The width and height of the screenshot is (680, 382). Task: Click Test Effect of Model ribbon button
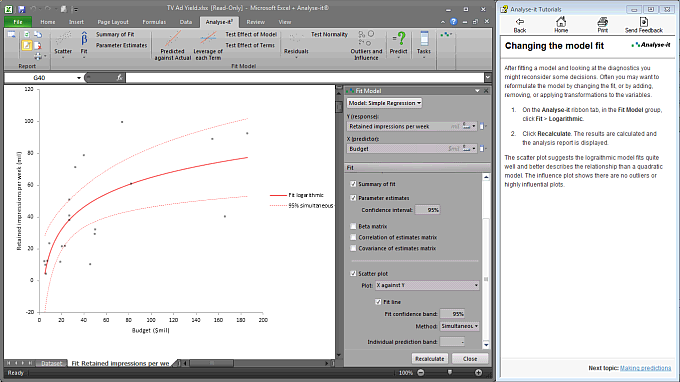pyautogui.click(x=251, y=34)
